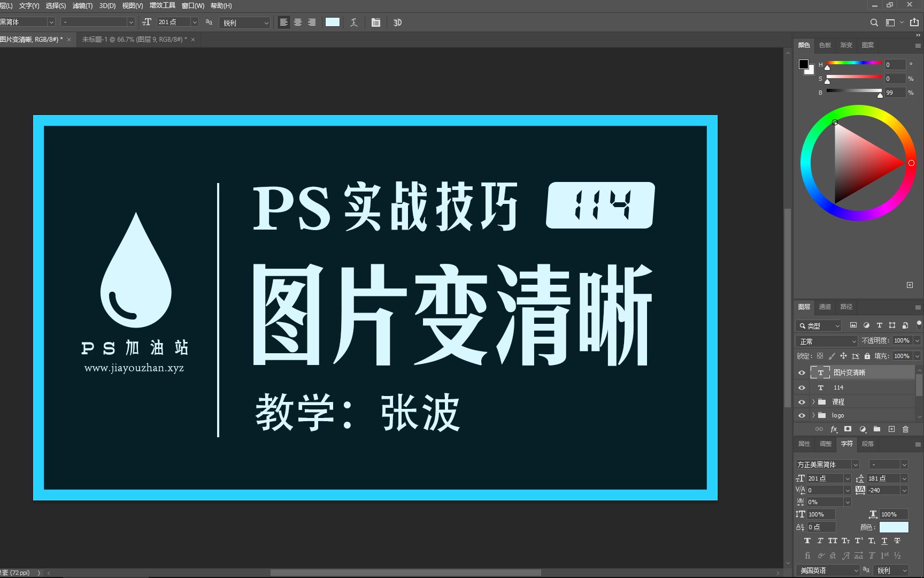Click the share icon
Viewport: 924px width, 578px height.
pos(914,22)
